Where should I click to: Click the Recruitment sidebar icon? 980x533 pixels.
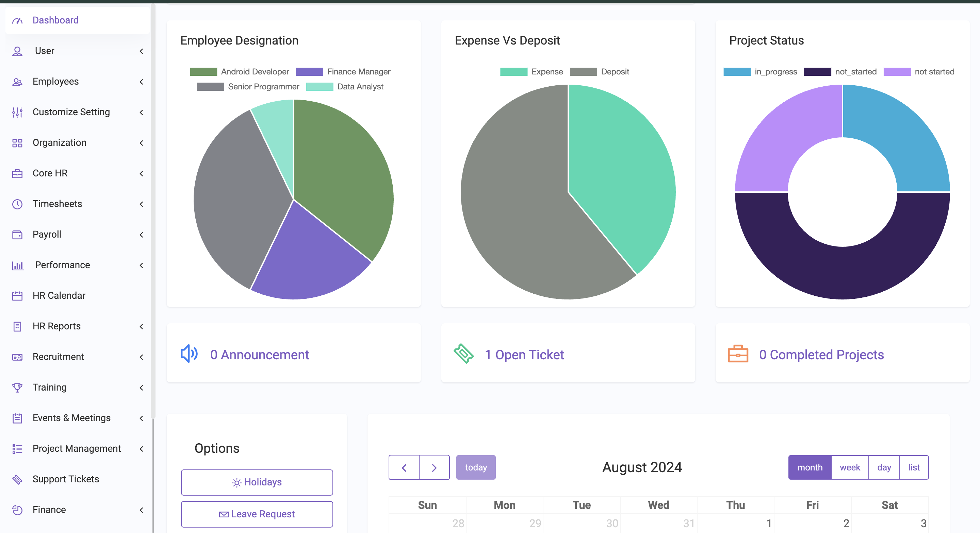tap(18, 357)
